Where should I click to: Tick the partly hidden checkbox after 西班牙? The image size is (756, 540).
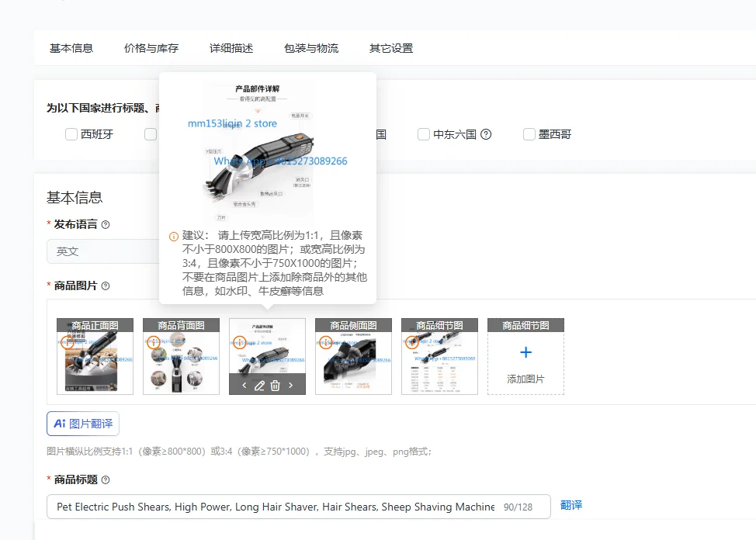point(151,134)
